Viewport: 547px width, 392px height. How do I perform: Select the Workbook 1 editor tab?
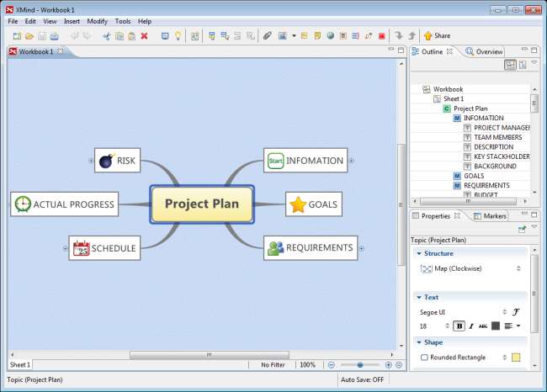(36, 51)
